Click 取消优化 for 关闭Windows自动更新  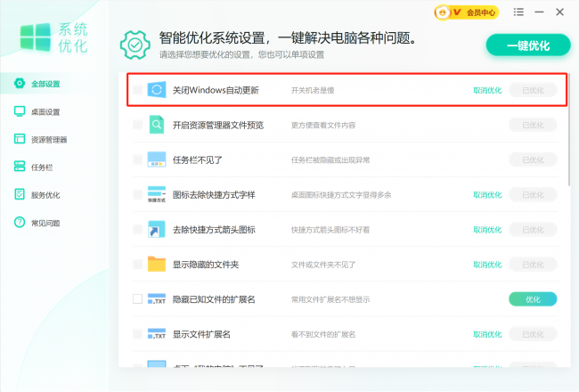[487, 90]
